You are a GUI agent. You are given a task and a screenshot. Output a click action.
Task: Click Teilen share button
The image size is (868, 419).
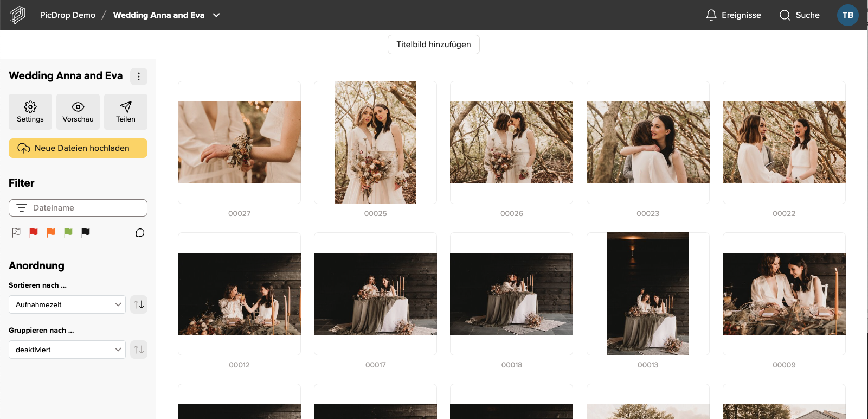coord(126,112)
